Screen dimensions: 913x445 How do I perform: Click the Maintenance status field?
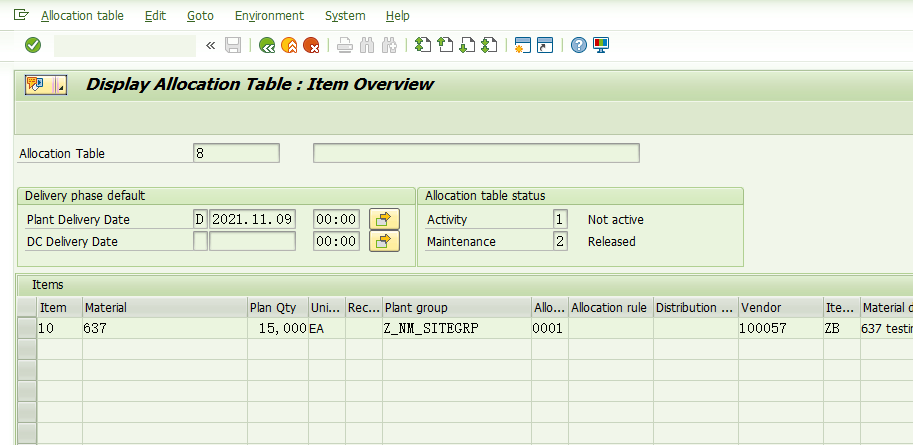tap(561, 241)
